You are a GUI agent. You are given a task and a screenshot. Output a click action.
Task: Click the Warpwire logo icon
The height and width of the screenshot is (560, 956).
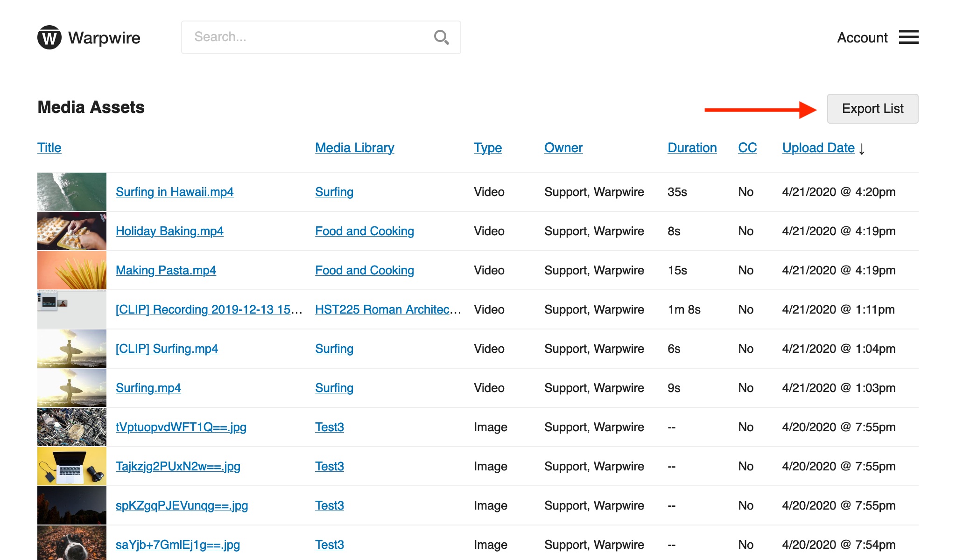(x=49, y=37)
